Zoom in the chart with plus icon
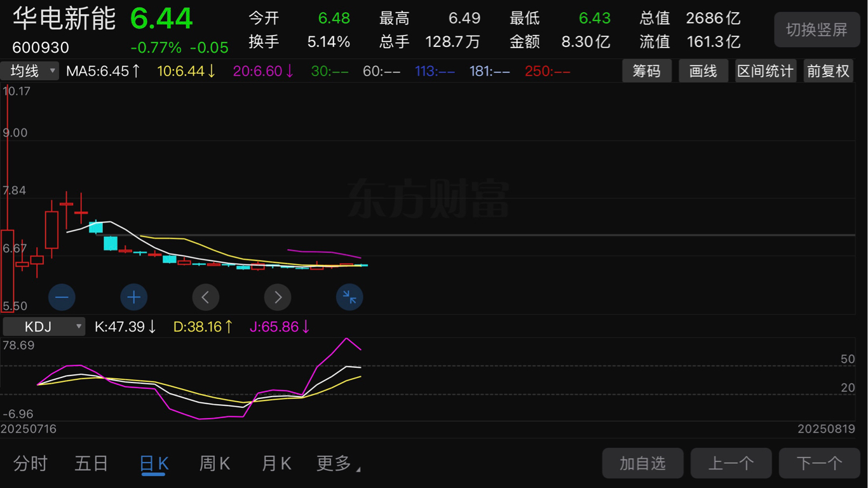Image resolution: width=868 pixels, height=488 pixels. point(134,297)
